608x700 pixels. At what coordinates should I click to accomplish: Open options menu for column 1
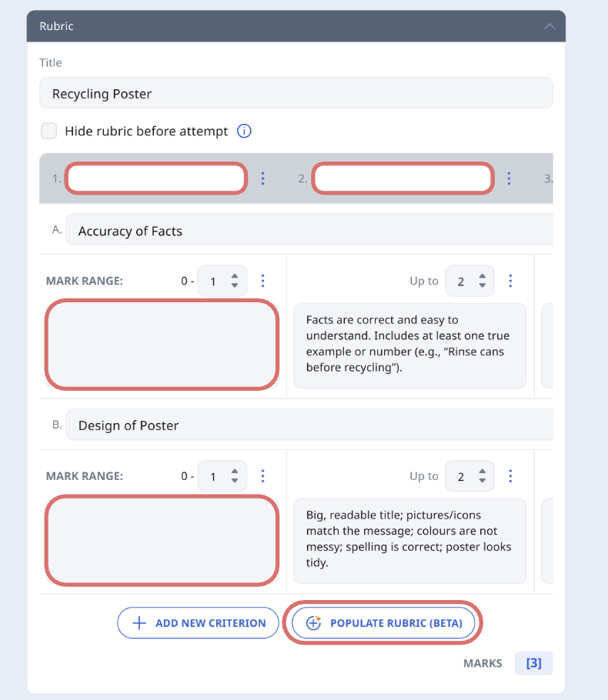[262, 178]
